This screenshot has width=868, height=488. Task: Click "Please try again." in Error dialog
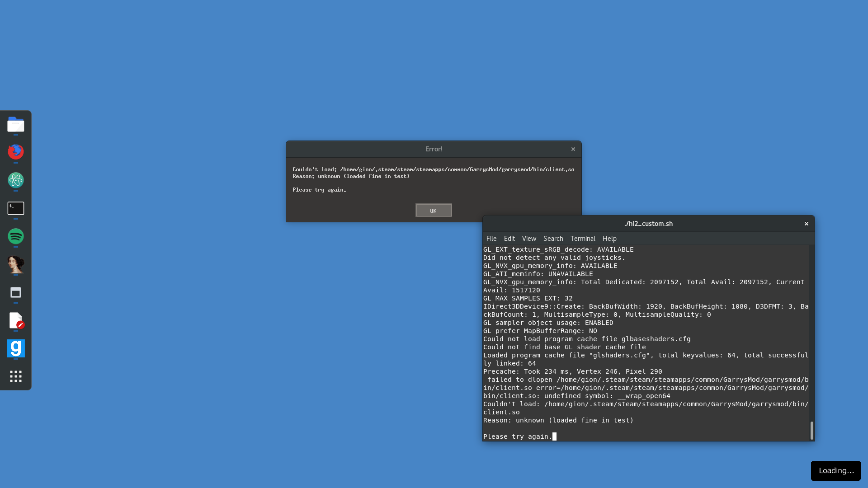[x=319, y=190]
